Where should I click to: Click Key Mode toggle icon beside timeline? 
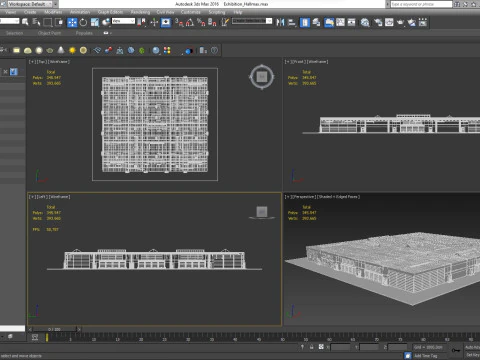tap(35, 337)
